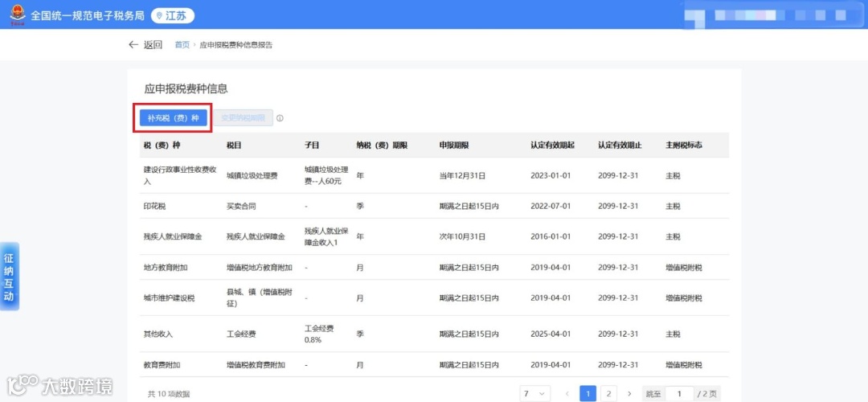Viewport: 868px width, 402px height.
Task: Click the 买卖合同 cell
Action: (x=241, y=206)
